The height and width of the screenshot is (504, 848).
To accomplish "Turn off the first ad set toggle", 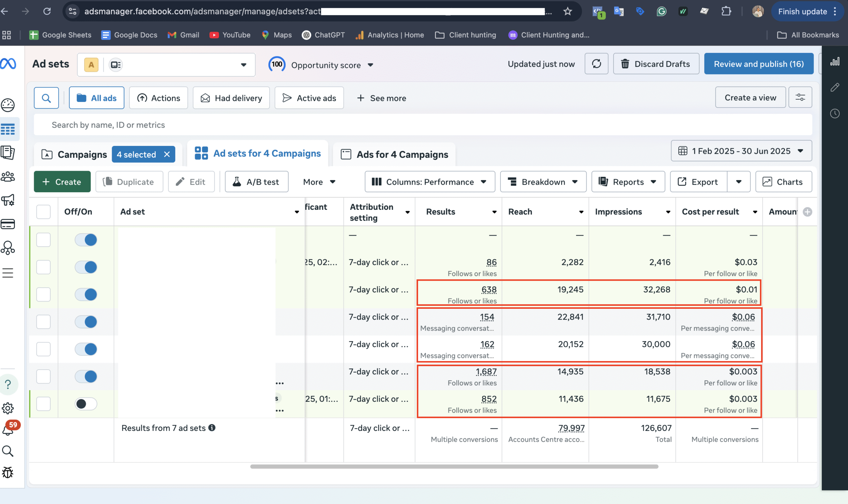I will click(86, 240).
